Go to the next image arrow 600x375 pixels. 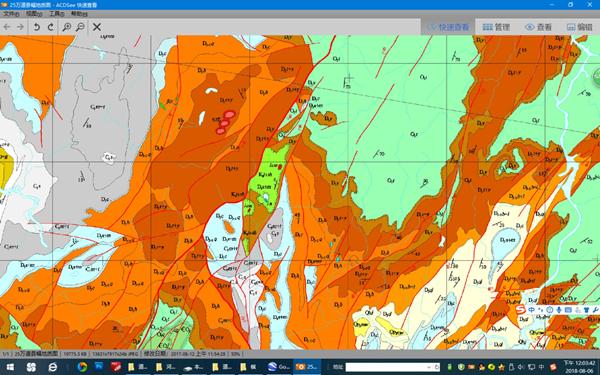[x=20, y=27]
